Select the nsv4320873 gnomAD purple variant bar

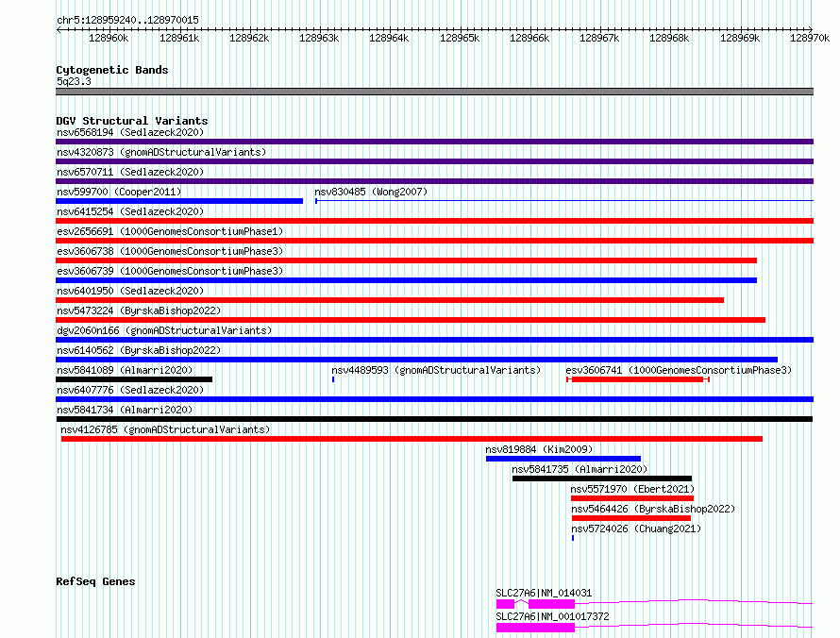[434, 161]
